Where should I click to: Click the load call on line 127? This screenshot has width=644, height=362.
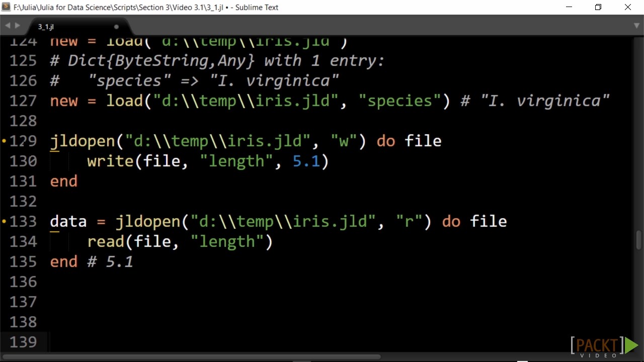(124, 101)
